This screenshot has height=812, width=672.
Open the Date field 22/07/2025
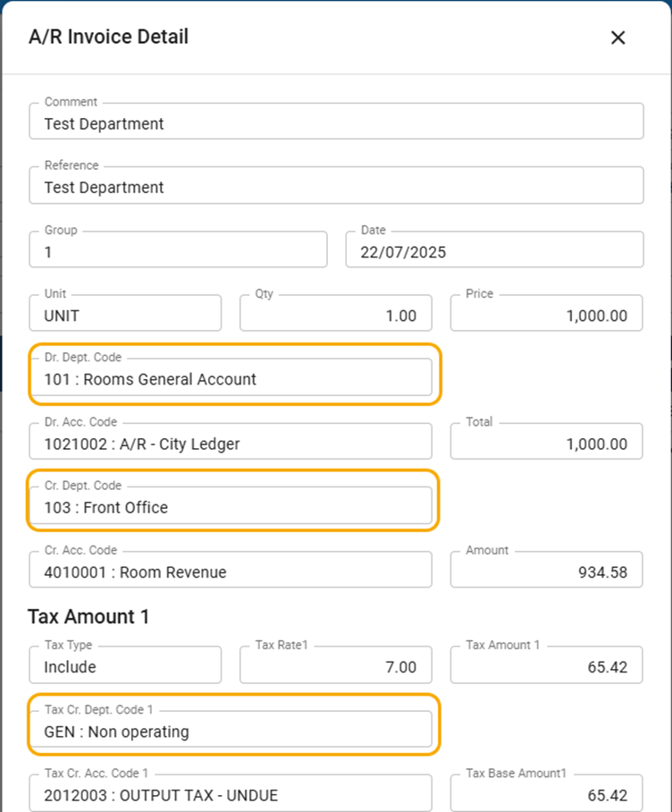494,250
